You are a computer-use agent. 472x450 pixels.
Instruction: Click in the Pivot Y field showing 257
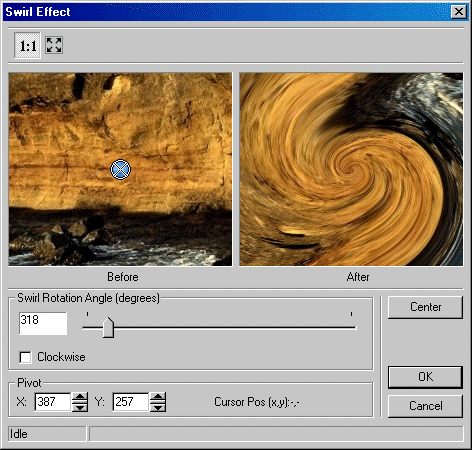[131, 402]
